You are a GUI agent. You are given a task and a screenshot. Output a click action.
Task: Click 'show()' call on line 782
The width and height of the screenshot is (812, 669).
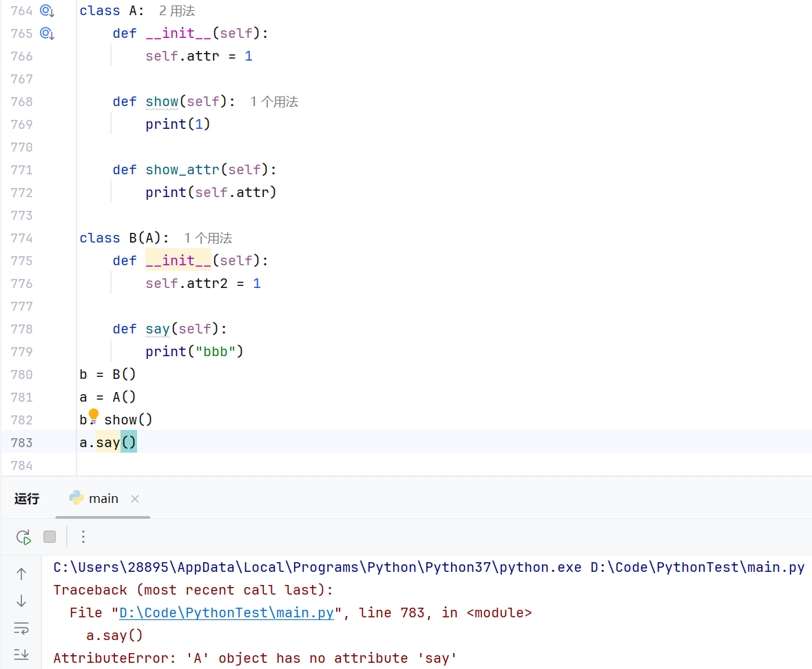(x=128, y=420)
